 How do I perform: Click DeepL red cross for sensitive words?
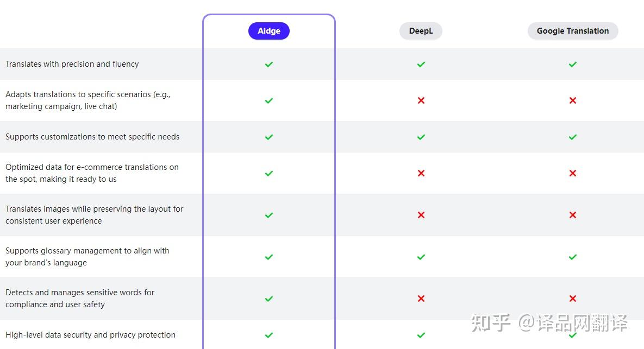click(421, 299)
